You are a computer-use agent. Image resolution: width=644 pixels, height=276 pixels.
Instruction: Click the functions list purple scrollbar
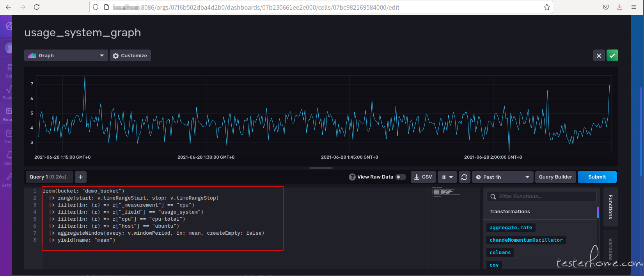click(598, 212)
